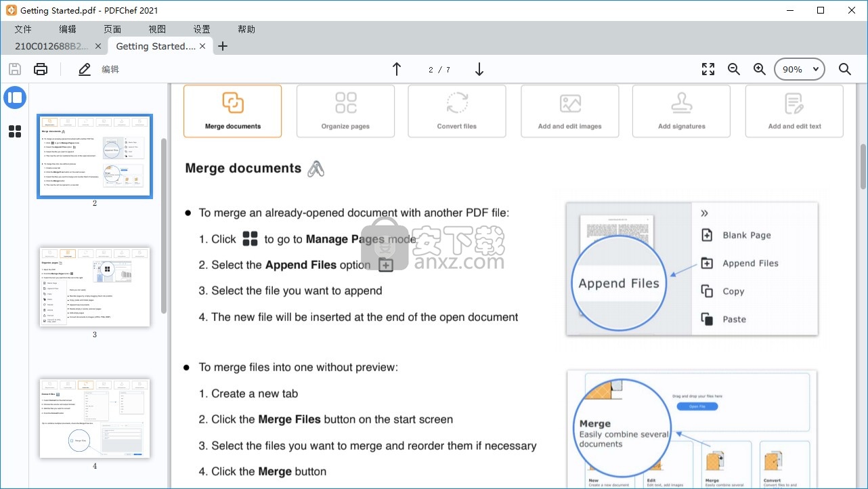868x489 pixels.
Task: Click the Open File button in illustration
Action: 697,406
